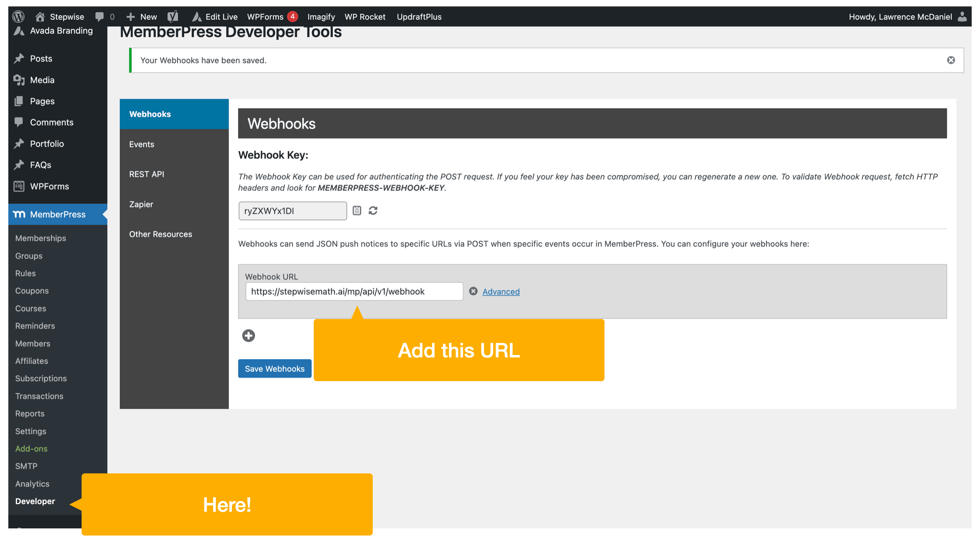Image resolution: width=980 pixels, height=547 pixels.
Task: Expand the comments counter in admin bar
Action: (x=104, y=16)
